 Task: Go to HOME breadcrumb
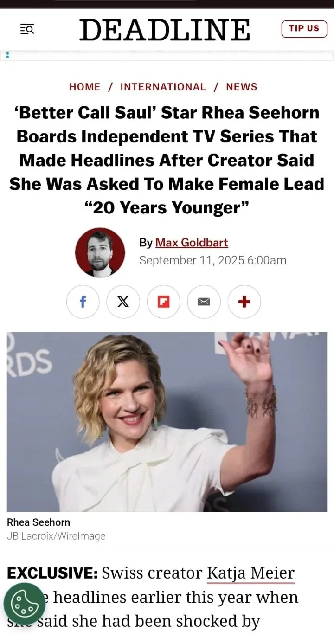point(85,87)
